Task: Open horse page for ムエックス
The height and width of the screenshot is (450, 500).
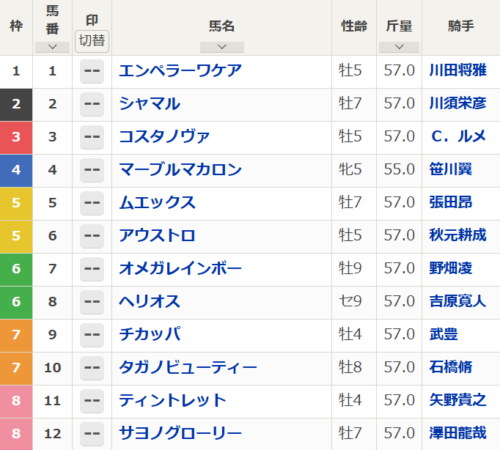Action: 157,203
